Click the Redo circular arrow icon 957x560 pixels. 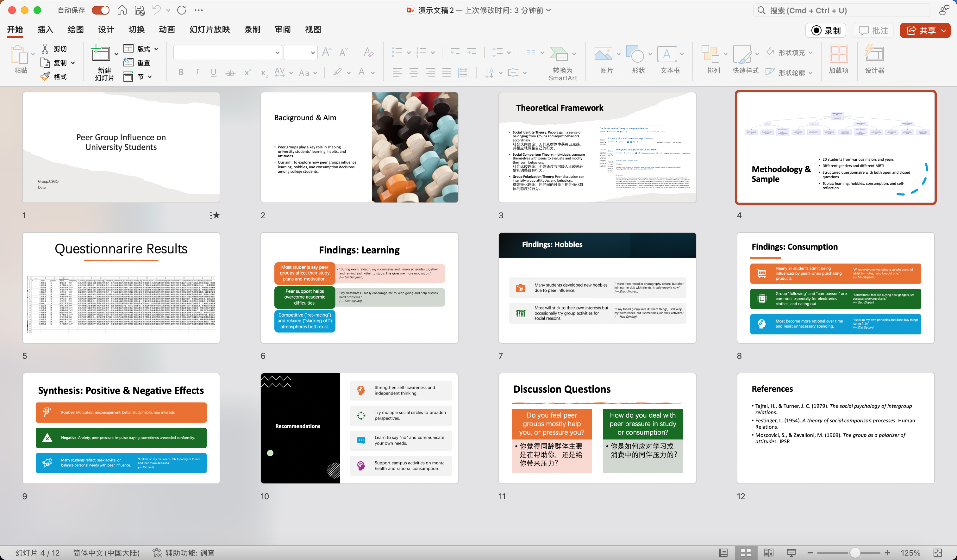click(x=182, y=10)
